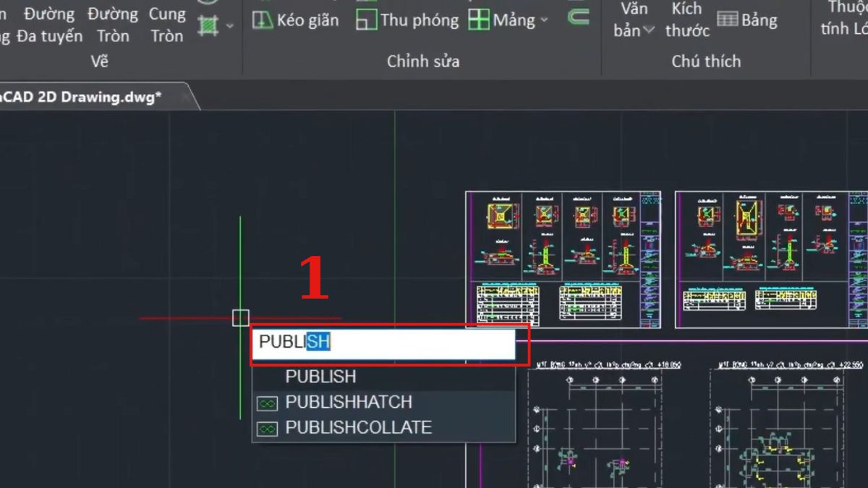The image size is (868, 488).
Task: Select the Thu phóng (Scale) tool icon
Action: (x=367, y=20)
